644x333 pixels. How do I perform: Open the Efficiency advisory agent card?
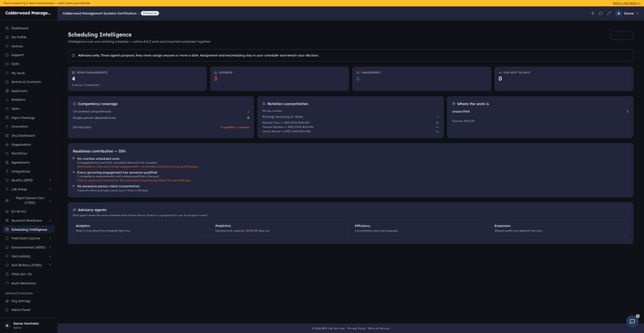[x=420, y=228]
